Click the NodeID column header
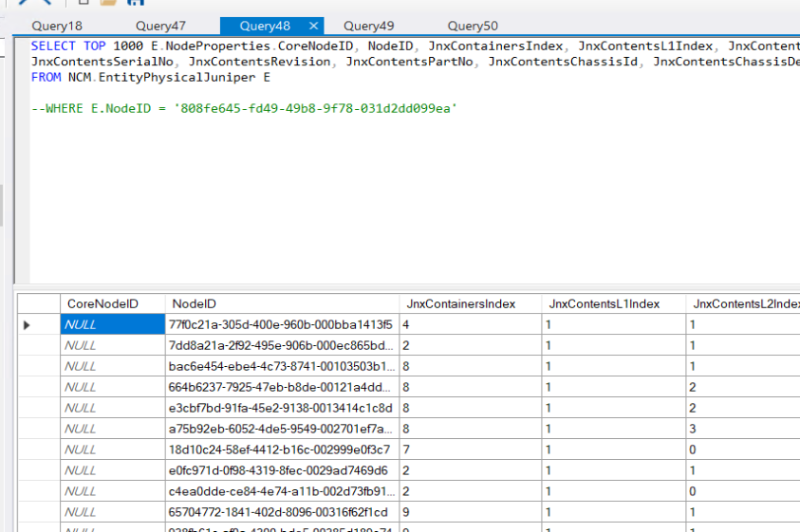 click(x=282, y=304)
